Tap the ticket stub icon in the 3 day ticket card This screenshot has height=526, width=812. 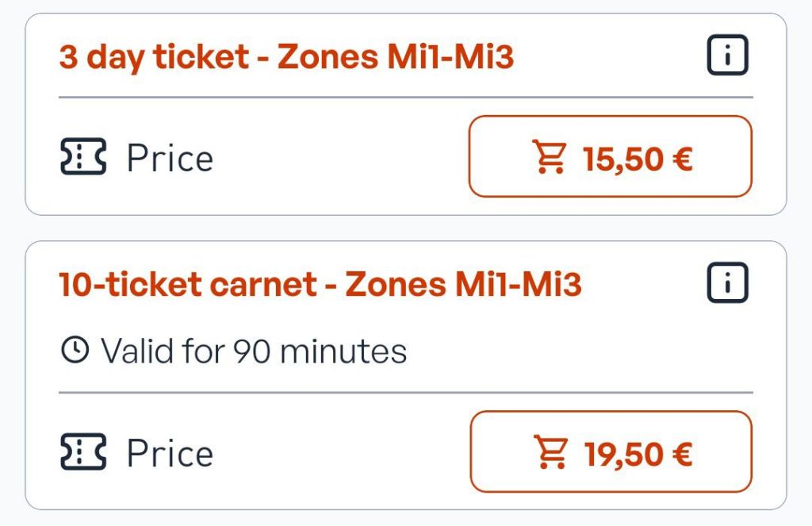[83, 158]
